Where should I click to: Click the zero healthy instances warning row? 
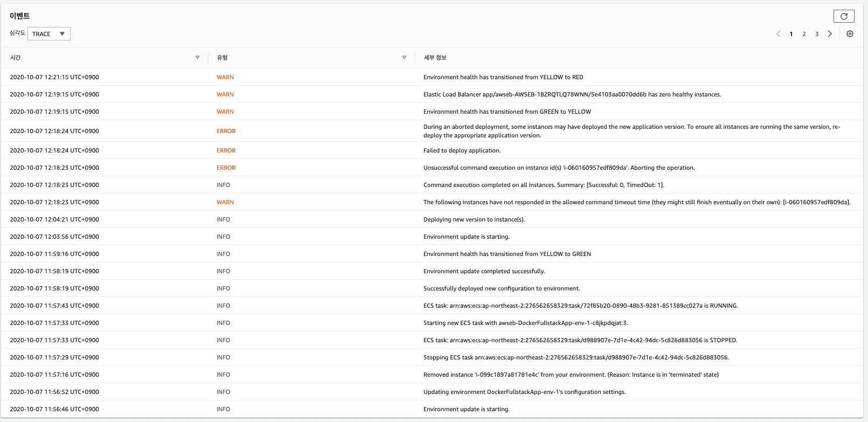click(572, 94)
